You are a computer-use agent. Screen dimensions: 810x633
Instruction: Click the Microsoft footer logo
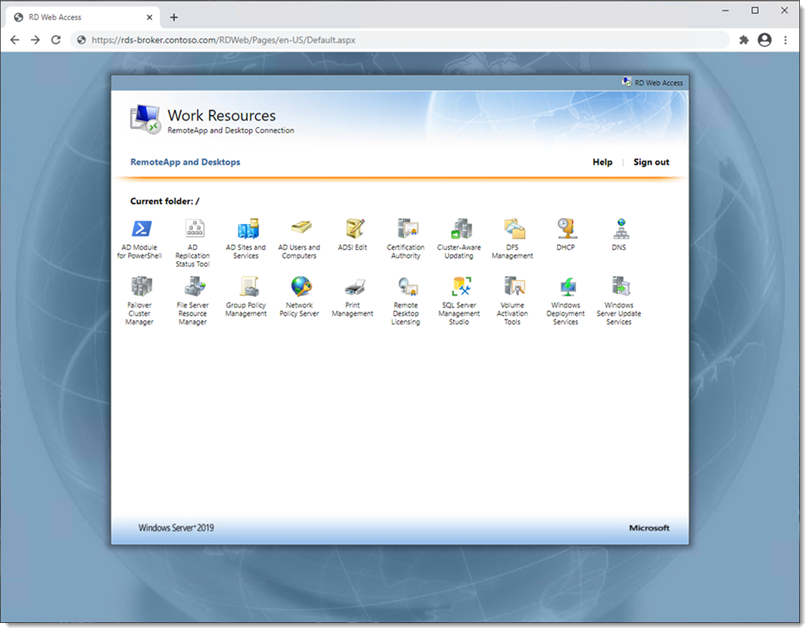650,528
